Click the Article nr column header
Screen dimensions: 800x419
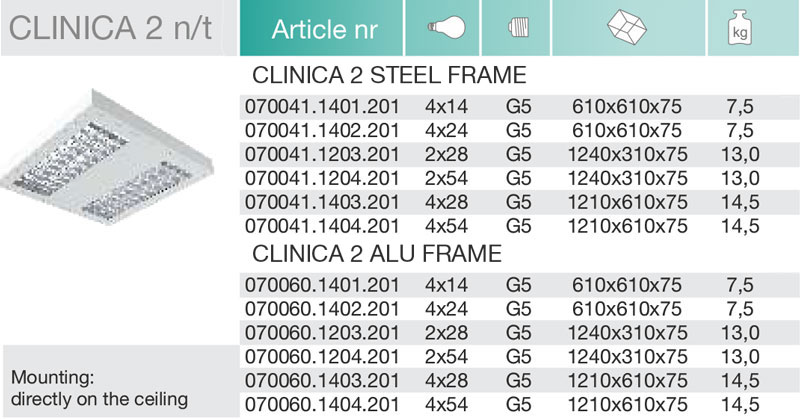tap(324, 29)
